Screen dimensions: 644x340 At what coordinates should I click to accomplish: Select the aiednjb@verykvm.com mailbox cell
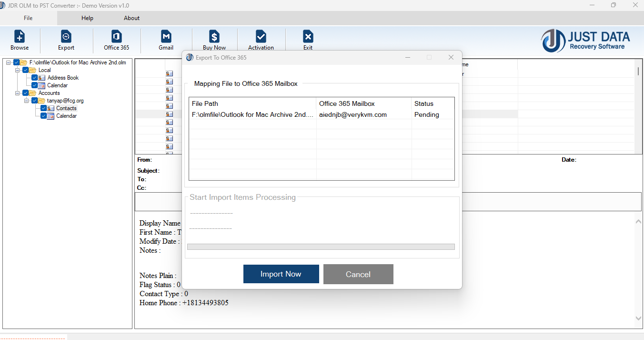coord(364,114)
